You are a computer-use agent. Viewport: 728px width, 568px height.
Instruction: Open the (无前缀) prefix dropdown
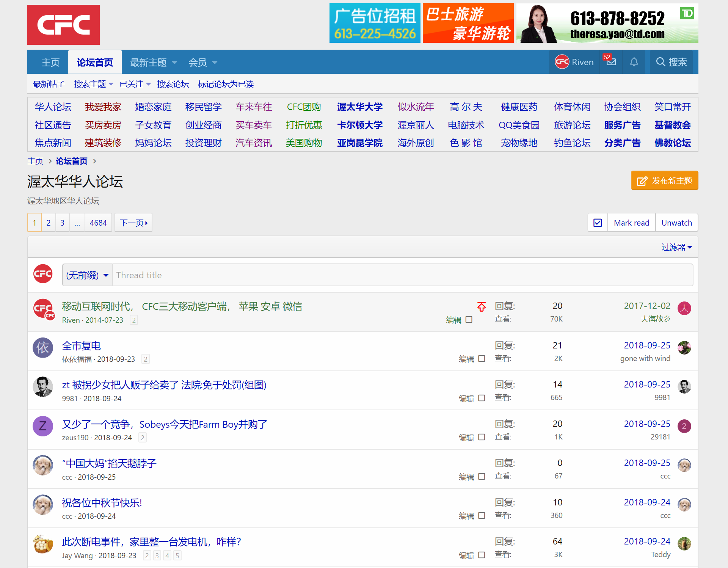click(x=88, y=275)
